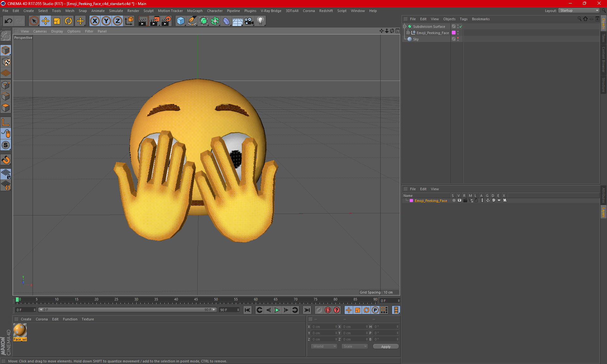Image resolution: width=607 pixels, height=364 pixels.
Task: Open the spline Pen tool
Action: 192,21
